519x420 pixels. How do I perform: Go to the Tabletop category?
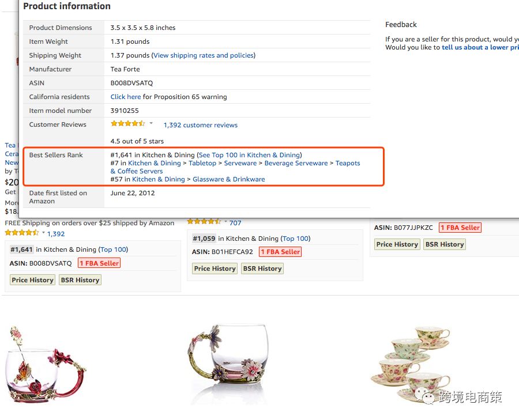point(202,163)
